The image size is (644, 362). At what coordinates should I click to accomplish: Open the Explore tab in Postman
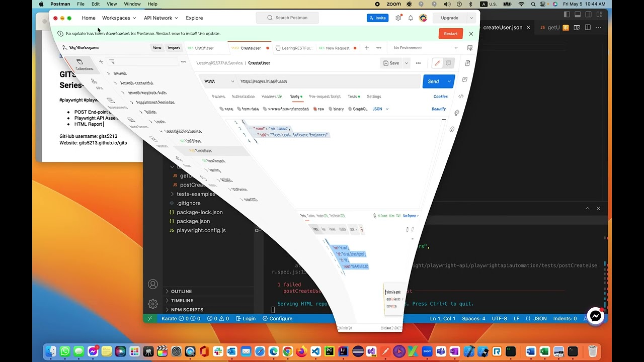[x=194, y=18]
